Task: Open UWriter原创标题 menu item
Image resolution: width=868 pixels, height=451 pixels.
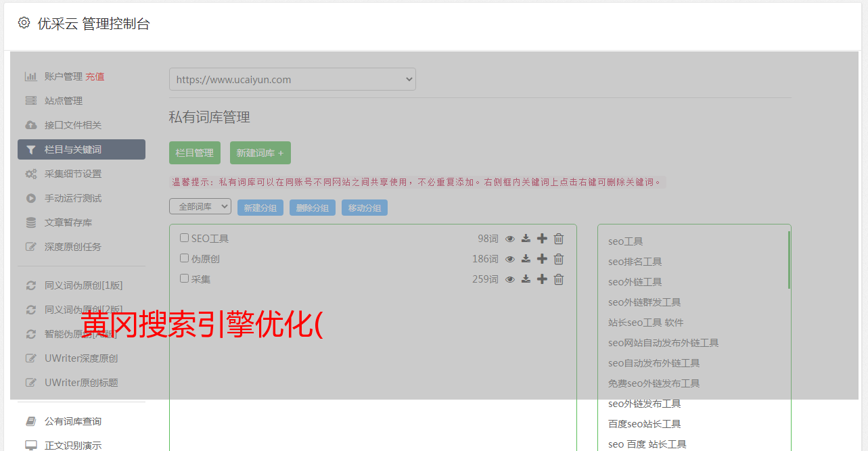Action: (81, 383)
